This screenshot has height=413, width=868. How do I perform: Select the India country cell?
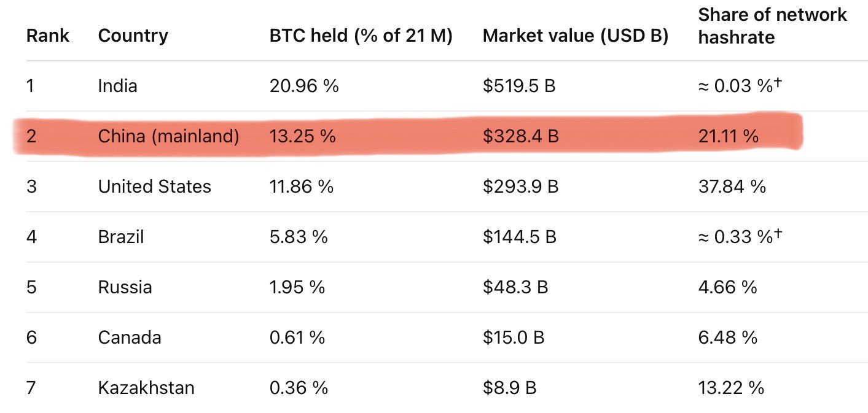click(x=117, y=86)
